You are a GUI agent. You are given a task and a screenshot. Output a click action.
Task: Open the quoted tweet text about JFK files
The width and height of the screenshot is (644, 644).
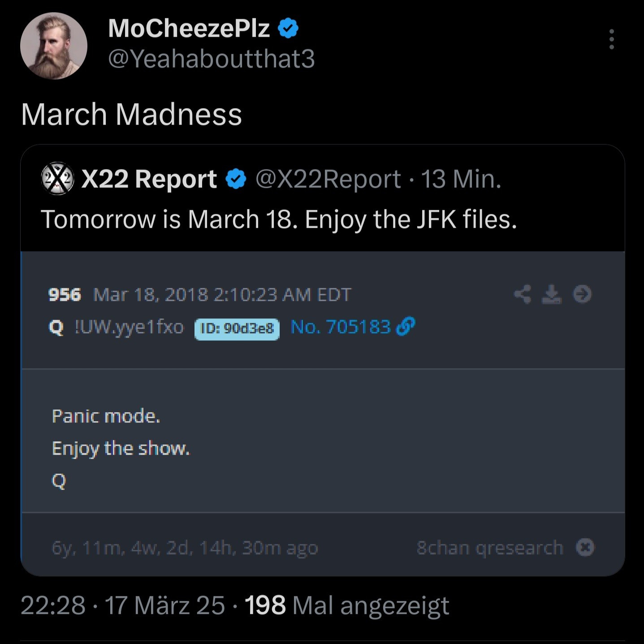click(x=279, y=219)
